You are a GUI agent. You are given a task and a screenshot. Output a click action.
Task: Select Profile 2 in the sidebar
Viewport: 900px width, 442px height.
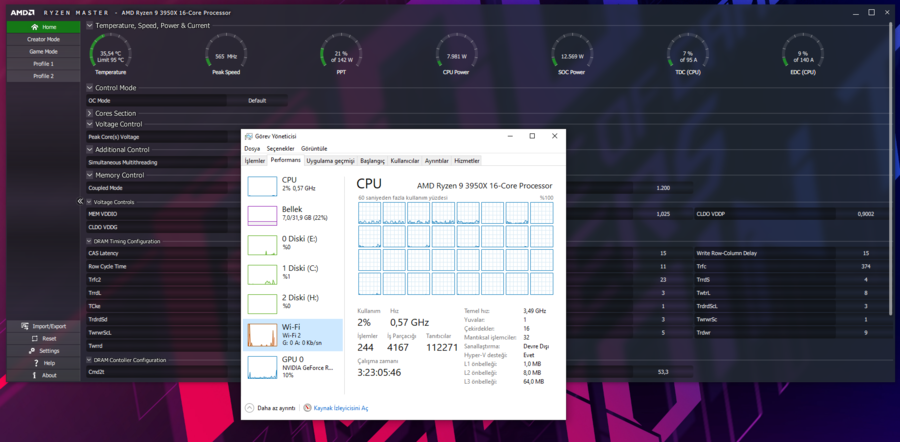point(44,76)
